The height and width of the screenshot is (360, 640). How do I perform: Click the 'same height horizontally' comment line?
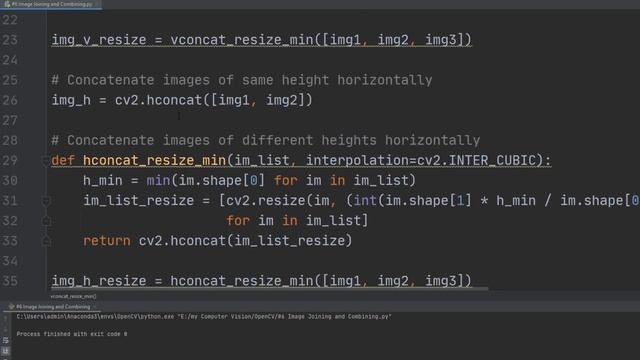[242, 80]
